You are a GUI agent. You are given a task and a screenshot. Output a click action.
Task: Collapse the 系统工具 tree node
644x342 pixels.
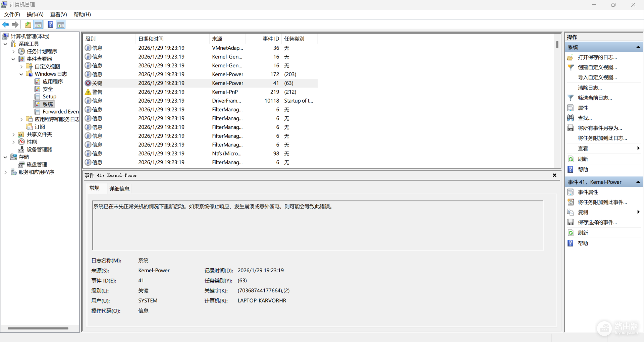point(5,44)
